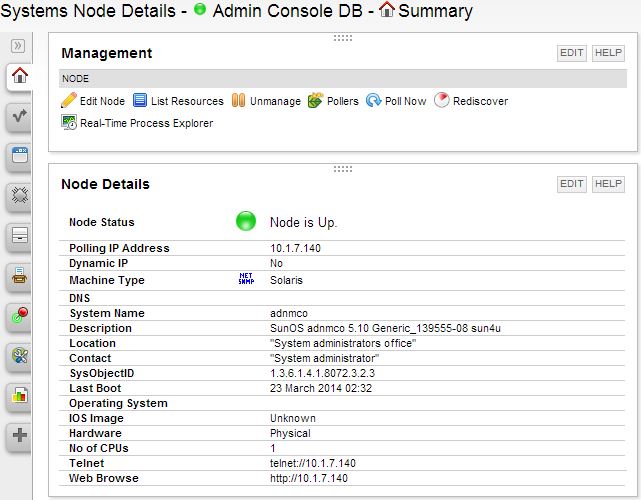Select the Solaris machine type value
The image size is (641, 500).
[x=286, y=280]
